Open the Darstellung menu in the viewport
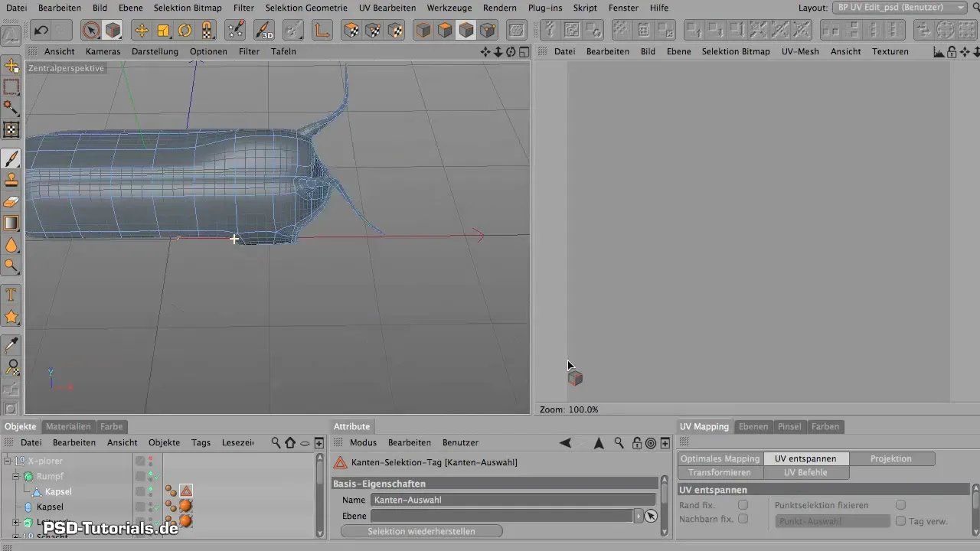This screenshot has width=980, height=551. [x=155, y=51]
